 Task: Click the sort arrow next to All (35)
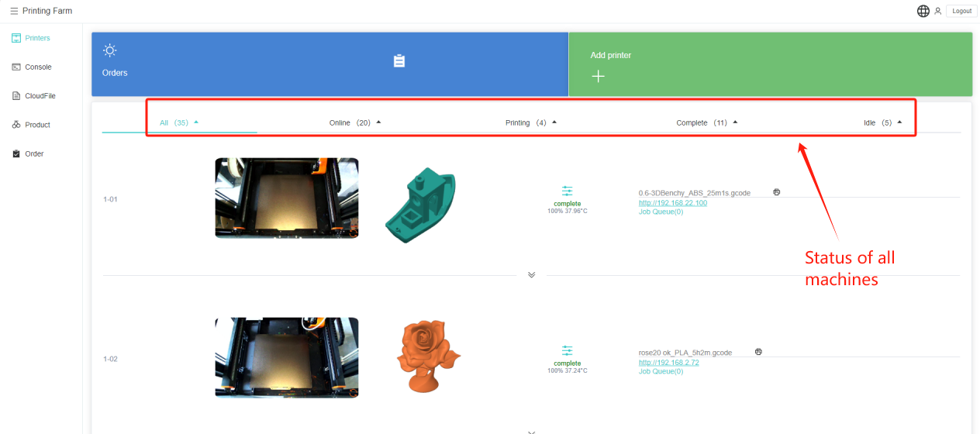[196, 122]
